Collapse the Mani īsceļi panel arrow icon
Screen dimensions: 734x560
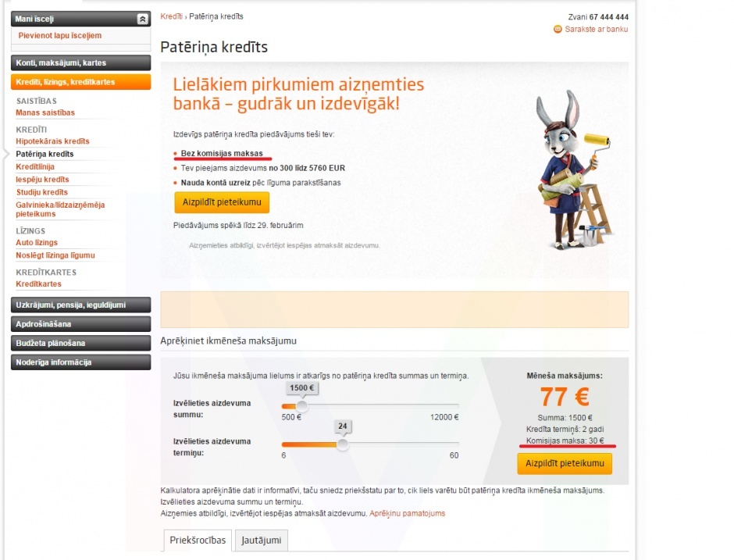142,20
